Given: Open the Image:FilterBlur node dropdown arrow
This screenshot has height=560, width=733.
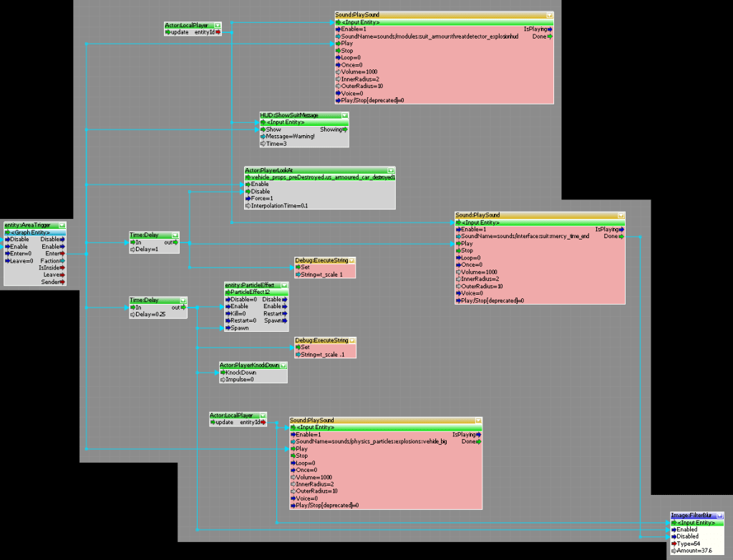Looking at the screenshot, I should [x=719, y=515].
